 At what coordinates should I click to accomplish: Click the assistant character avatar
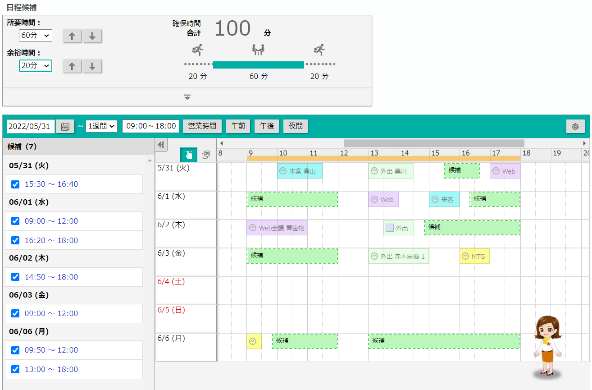pos(548,346)
